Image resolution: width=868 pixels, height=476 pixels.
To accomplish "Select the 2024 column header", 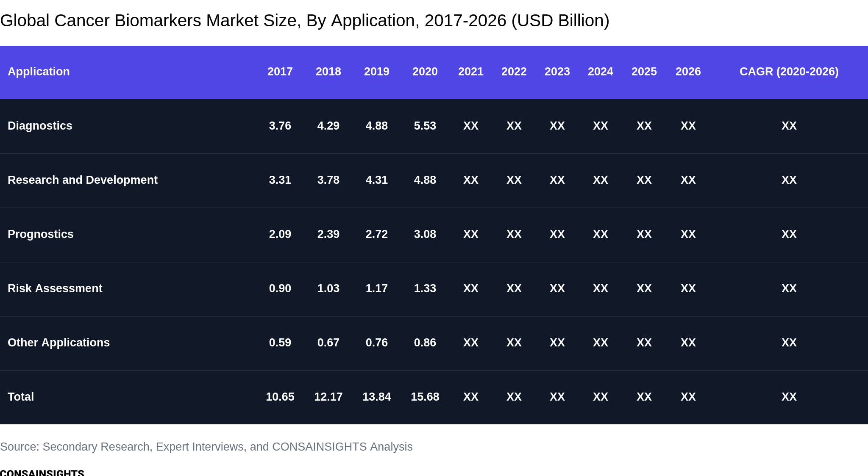I will [x=601, y=72].
